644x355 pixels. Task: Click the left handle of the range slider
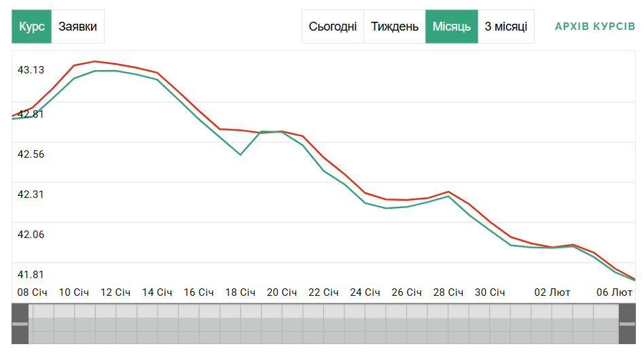click(20, 324)
